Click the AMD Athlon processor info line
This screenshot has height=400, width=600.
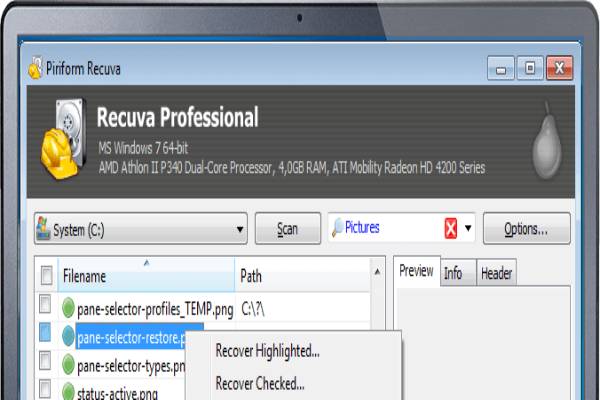pyautogui.click(x=292, y=168)
